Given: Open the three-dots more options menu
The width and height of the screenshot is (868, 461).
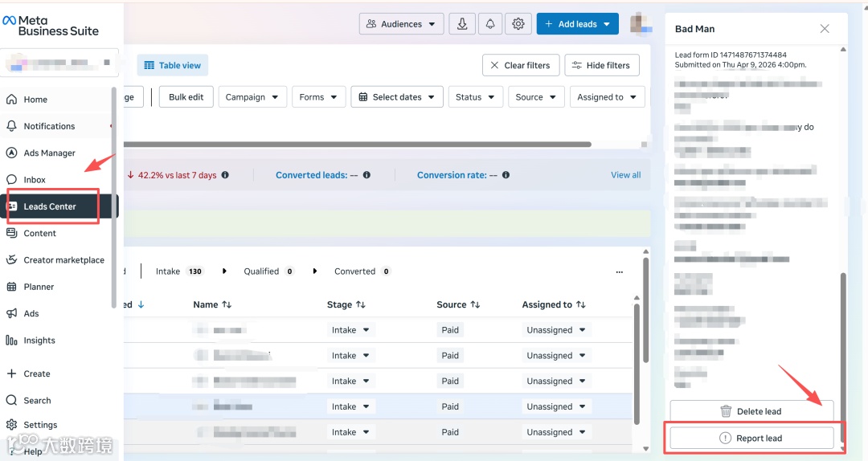Looking at the screenshot, I should coord(619,271).
